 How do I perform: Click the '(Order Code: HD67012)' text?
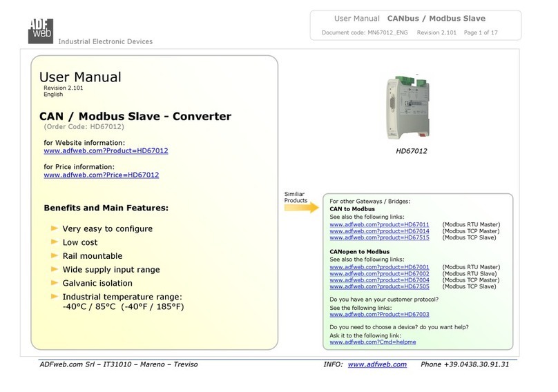84,127
